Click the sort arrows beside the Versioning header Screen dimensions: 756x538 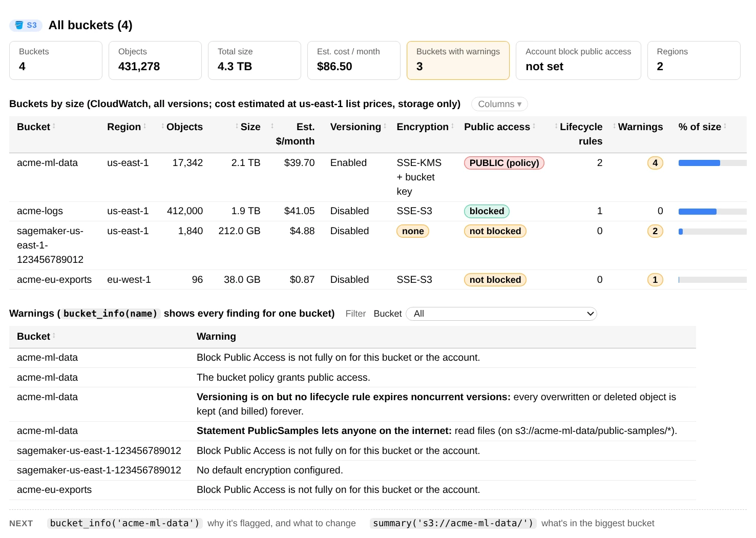pos(385,126)
